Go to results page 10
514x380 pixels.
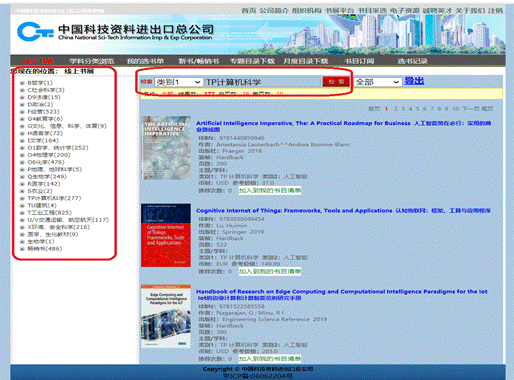(x=456, y=109)
